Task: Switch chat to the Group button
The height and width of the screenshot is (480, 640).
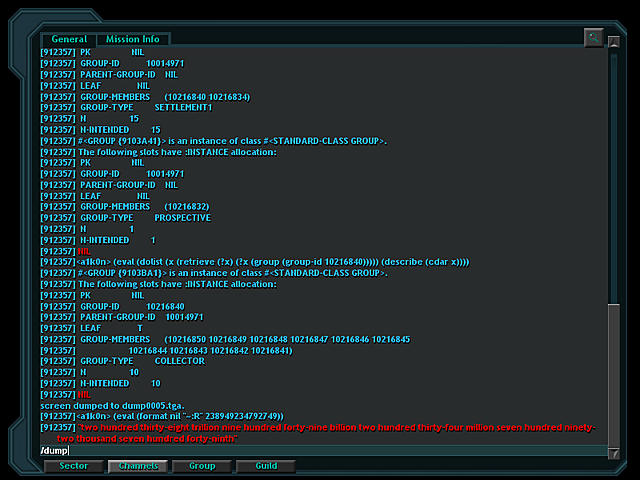Action: [x=202, y=466]
